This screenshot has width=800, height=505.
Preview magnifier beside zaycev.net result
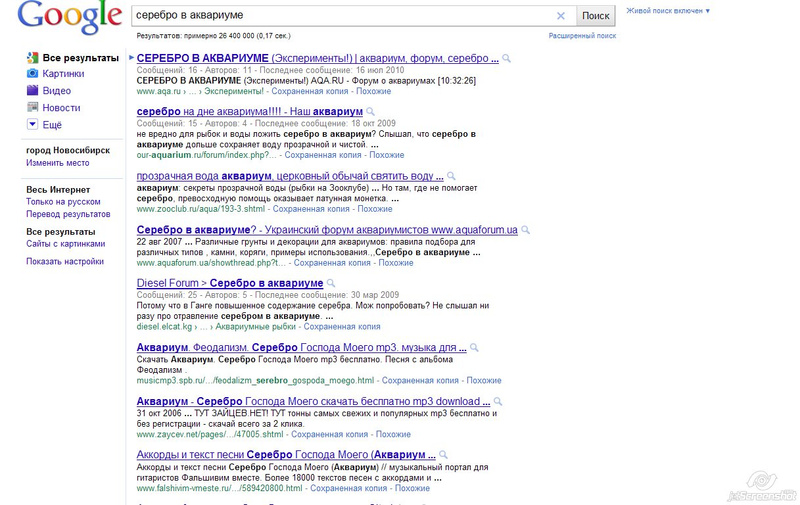(x=497, y=401)
